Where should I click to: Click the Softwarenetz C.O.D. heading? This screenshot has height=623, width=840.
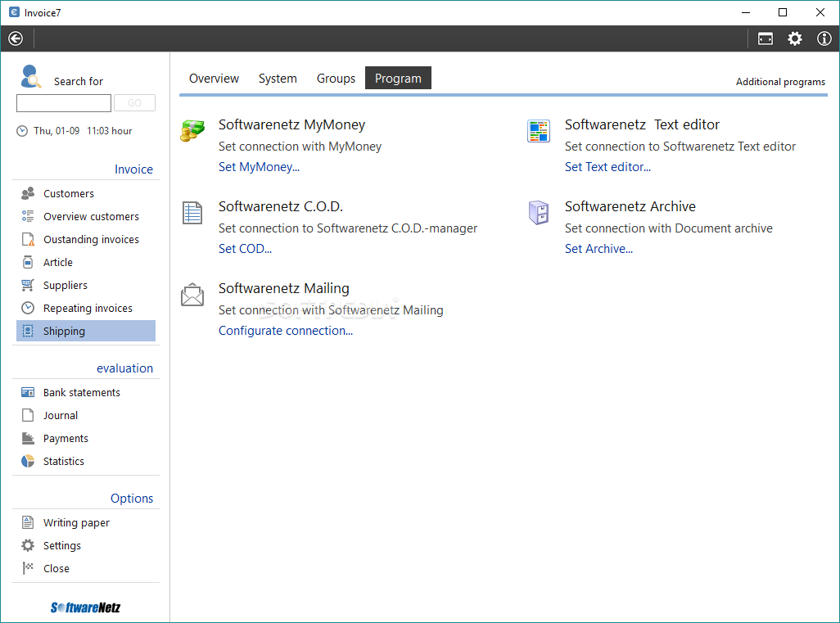pyautogui.click(x=281, y=206)
